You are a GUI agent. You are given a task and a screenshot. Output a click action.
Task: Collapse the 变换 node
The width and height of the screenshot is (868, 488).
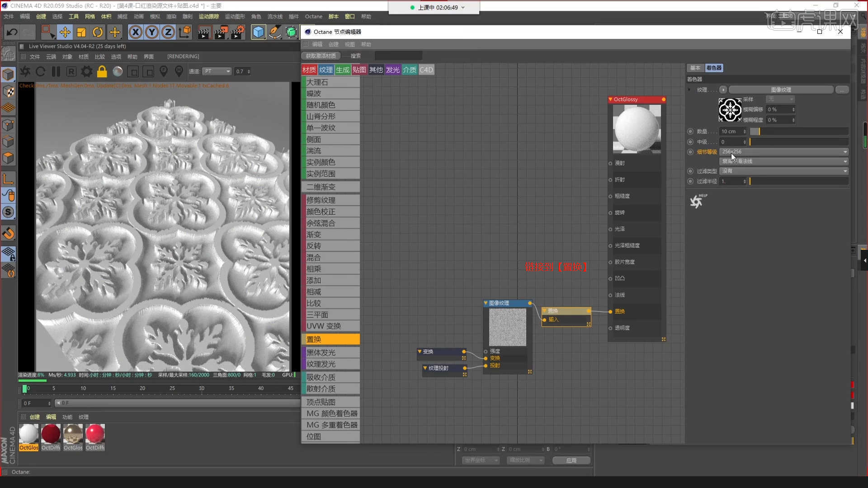point(420,352)
